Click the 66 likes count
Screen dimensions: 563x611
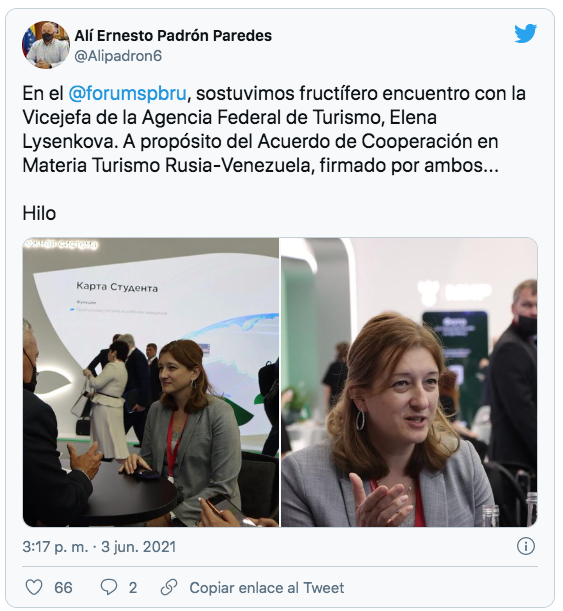point(63,588)
